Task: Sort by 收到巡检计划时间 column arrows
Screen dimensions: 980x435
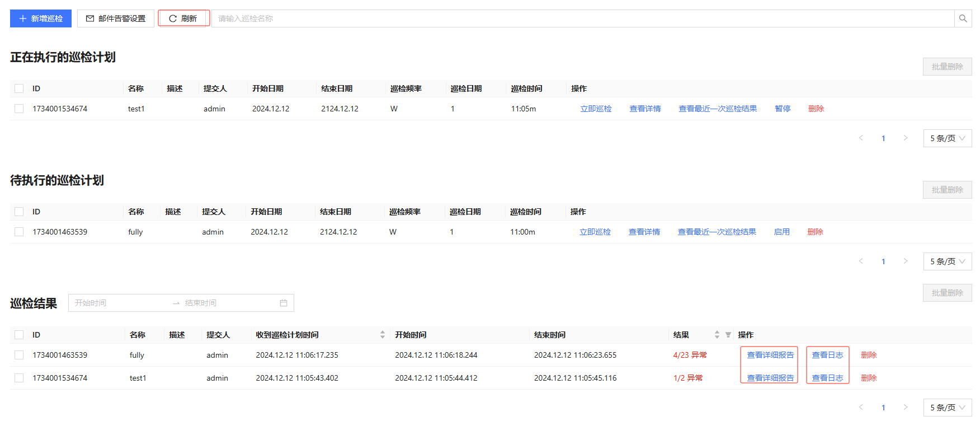Action: [x=383, y=335]
